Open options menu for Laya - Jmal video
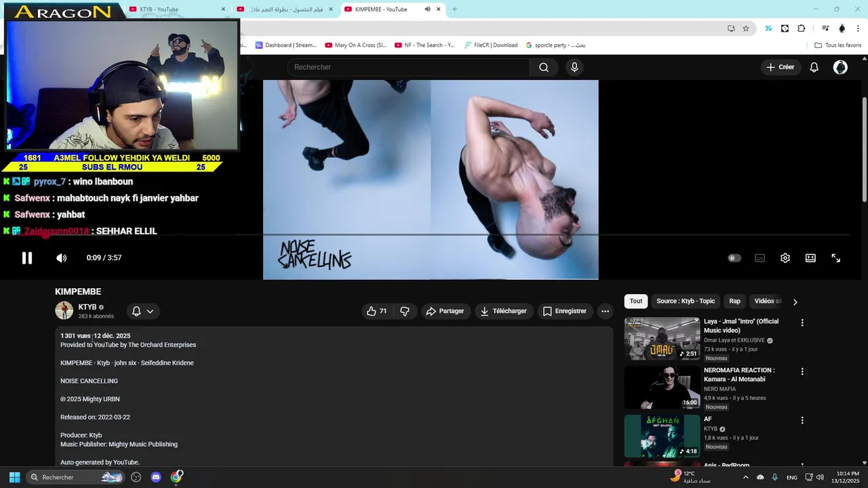Image resolution: width=868 pixels, height=488 pixels. click(x=802, y=323)
